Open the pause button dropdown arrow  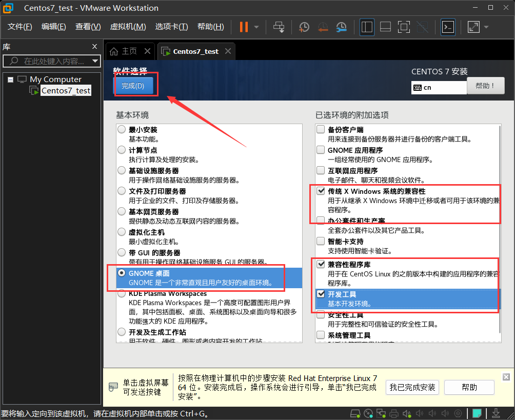257,27
